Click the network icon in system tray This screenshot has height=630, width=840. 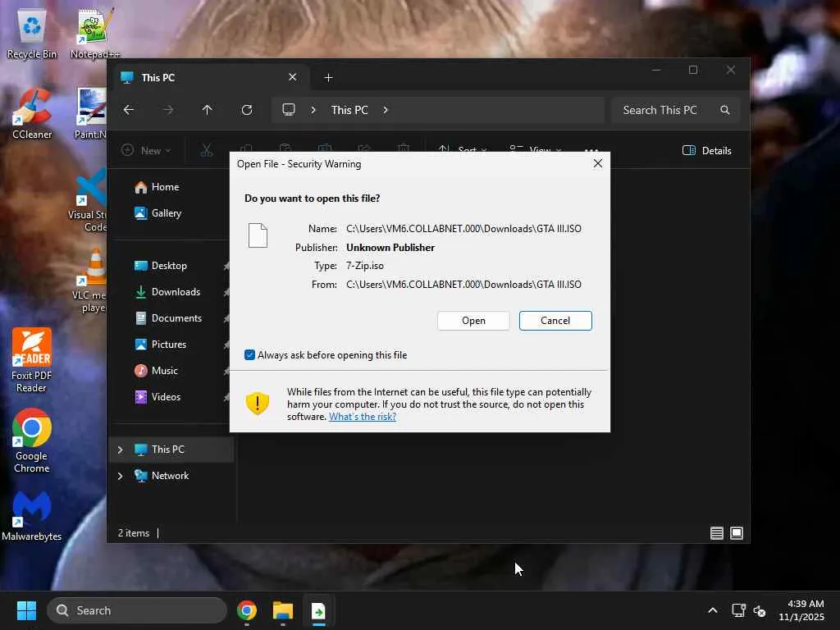(739, 610)
